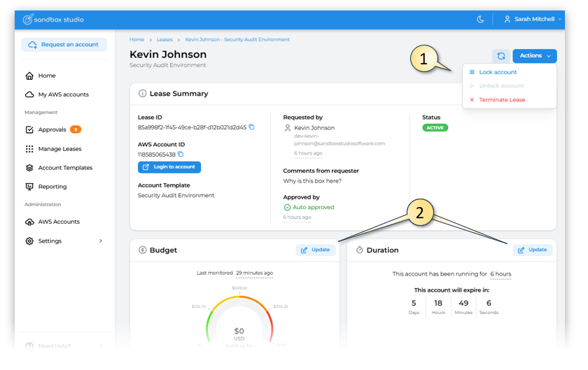Refresh the lease details

pyautogui.click(x=501, y=56)
